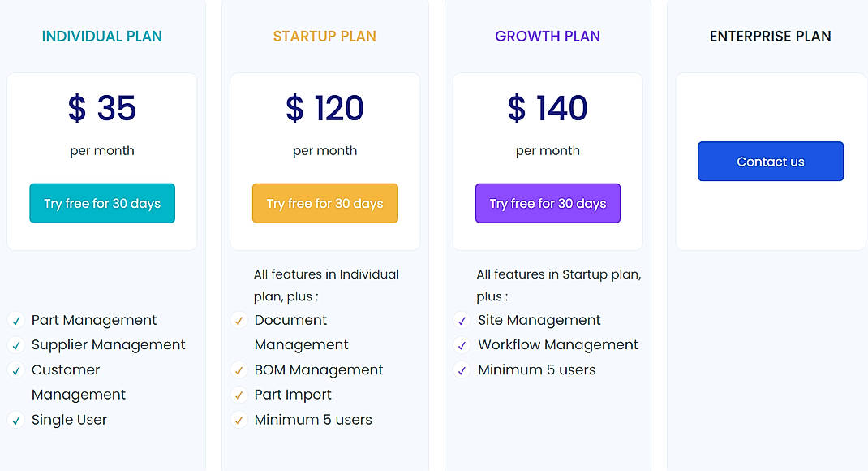This screenshot has width=868, height=471.
Task: Select the Individual Plan header
Action: pos(101,36)
